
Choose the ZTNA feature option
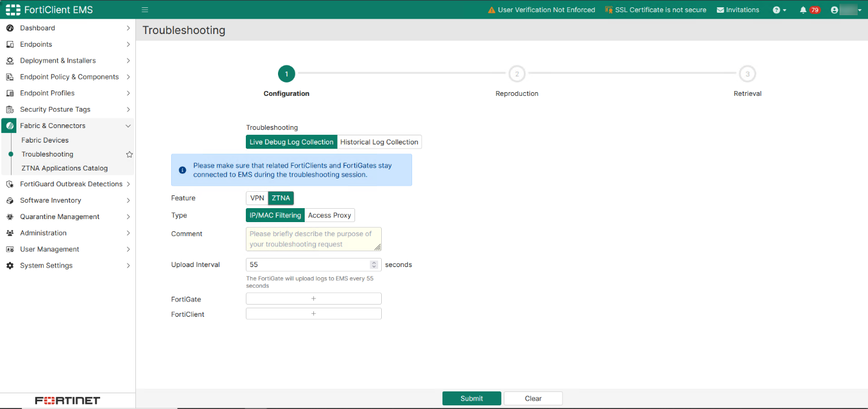click(281, 198)
